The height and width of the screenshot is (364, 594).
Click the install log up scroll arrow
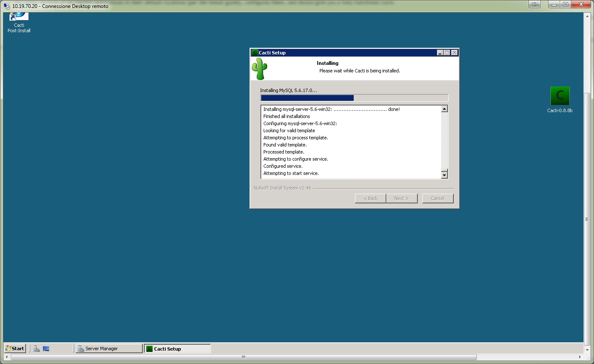tap(445, 109)
